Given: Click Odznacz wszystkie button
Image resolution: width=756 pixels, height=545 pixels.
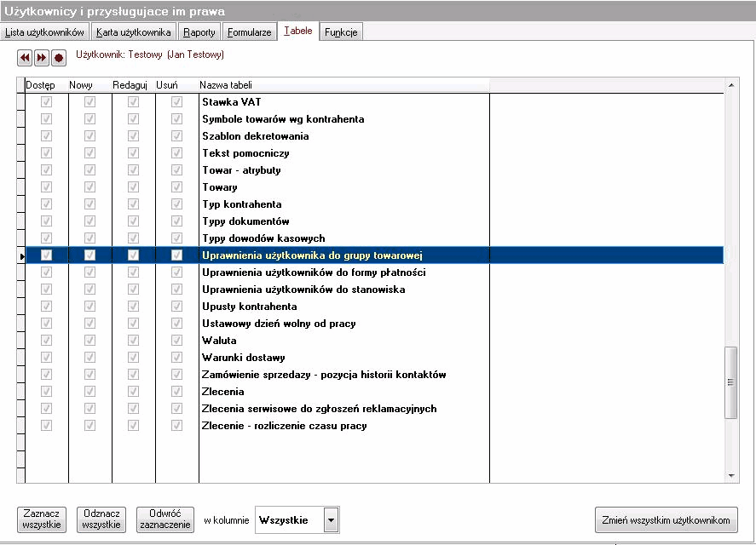Looking at the screenshot, I should 101,519.
